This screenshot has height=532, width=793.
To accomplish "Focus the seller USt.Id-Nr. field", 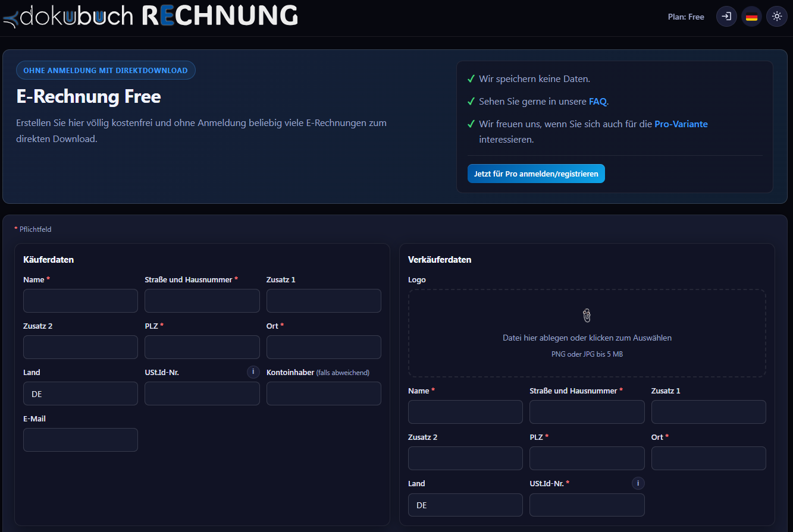I will 587,505.
